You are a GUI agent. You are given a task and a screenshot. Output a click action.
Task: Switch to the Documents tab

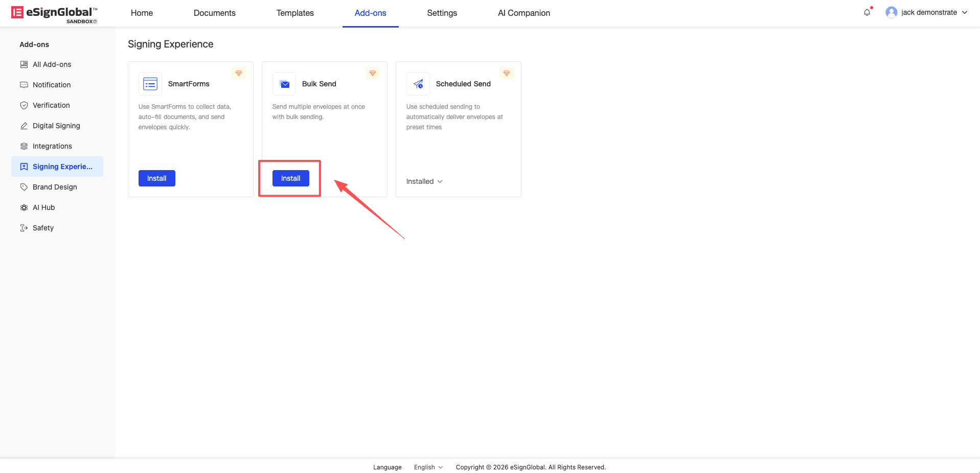coord(214,13)
